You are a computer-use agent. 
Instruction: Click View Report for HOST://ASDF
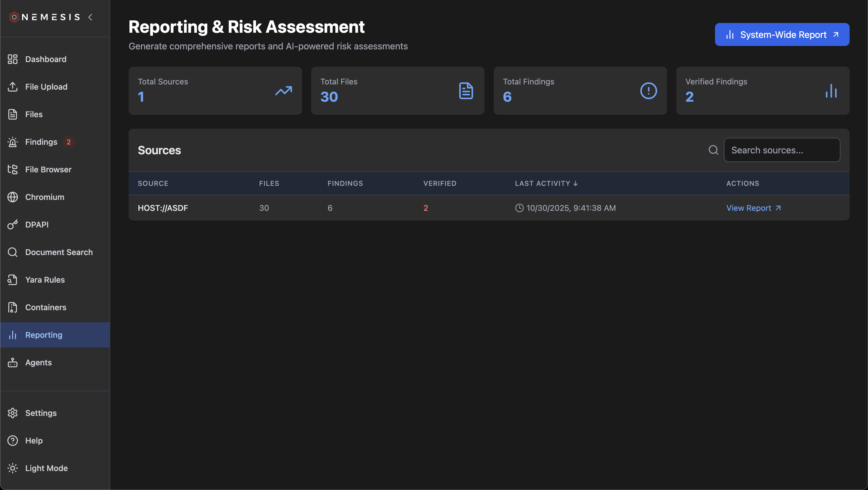[x=753, y=208]
